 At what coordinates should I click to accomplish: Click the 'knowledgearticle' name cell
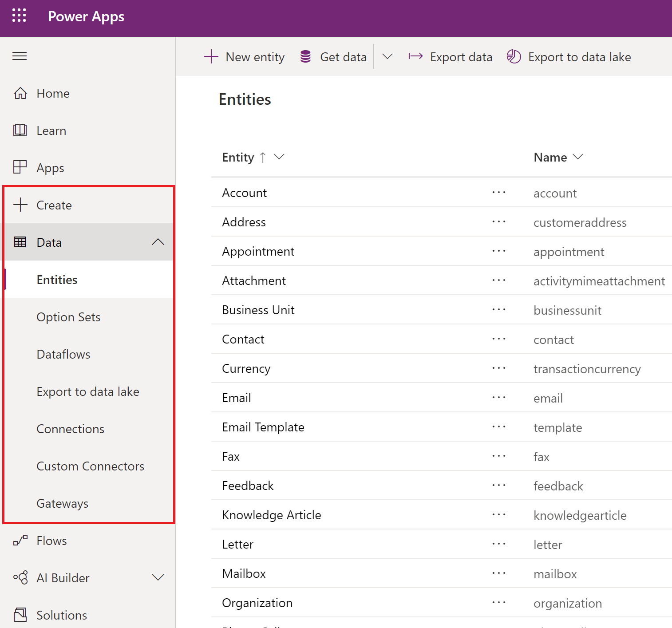[580, 515]
